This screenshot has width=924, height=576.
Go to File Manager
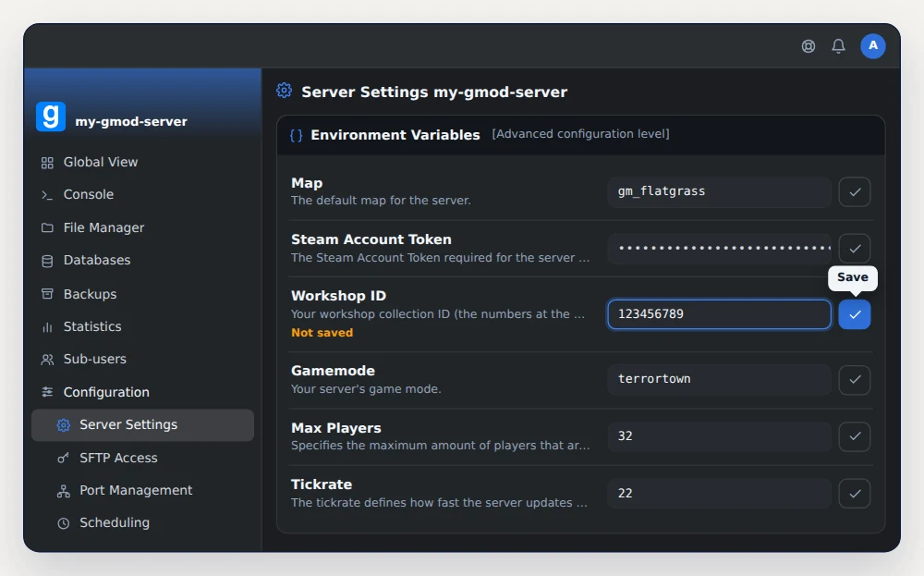[x=142, y=227]
